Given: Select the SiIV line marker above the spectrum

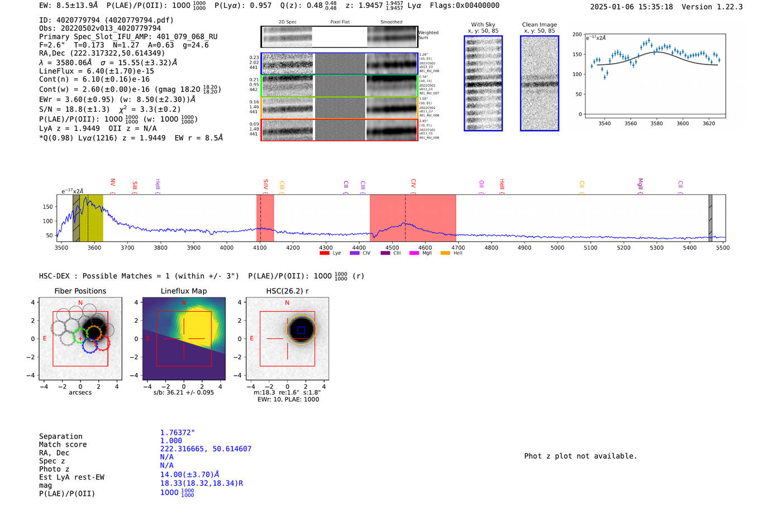Looking at the screenshot, I should (266, 185).
